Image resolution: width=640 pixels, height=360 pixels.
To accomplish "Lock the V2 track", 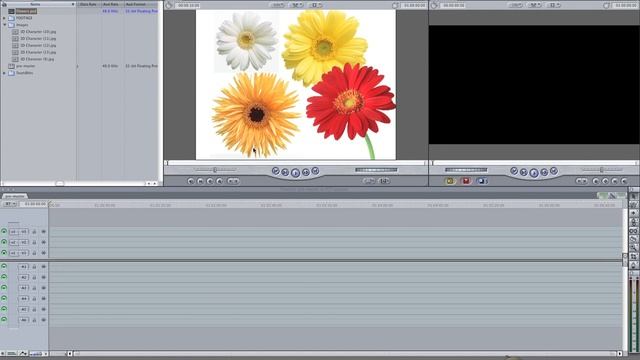I will (x=34, y=242).
